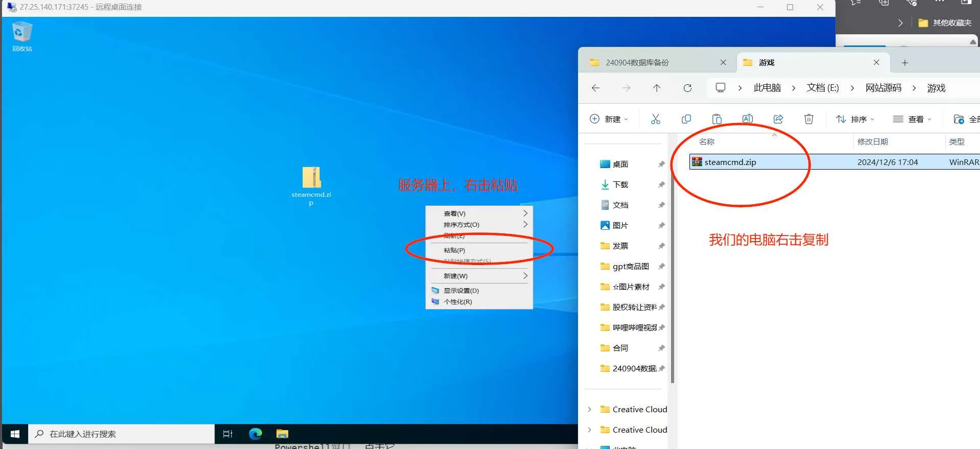This screenshot has width=980, height=449.
Task: Navigate to 网站源码 in breadcrumb
Action: point(883,88)
